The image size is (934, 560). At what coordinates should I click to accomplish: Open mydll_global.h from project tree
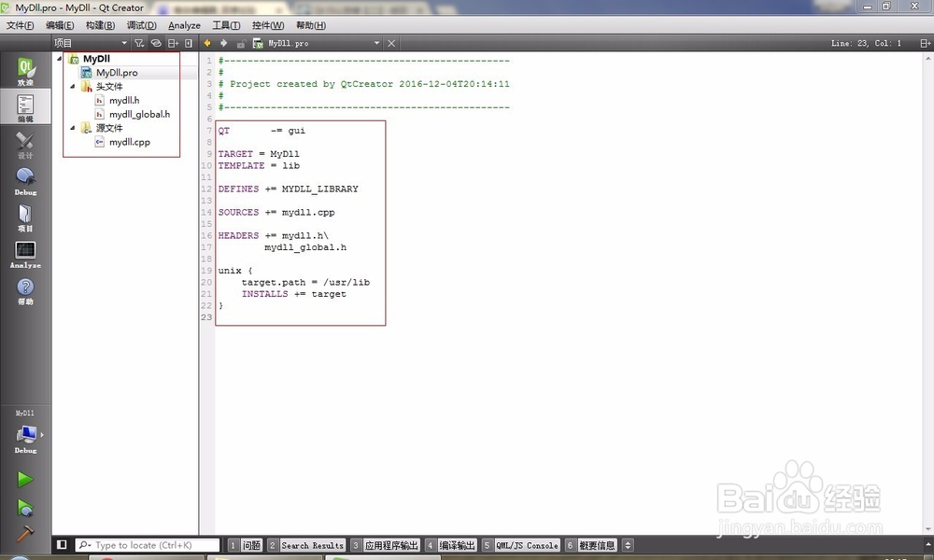pyautogui.click(x=139, y=114)
